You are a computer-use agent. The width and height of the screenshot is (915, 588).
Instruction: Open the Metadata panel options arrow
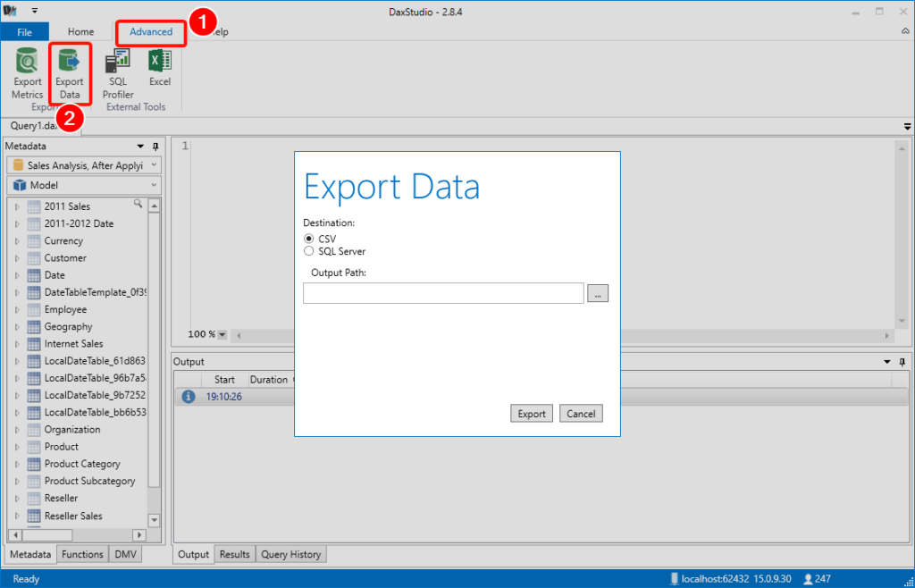click(x=140, y=147)
